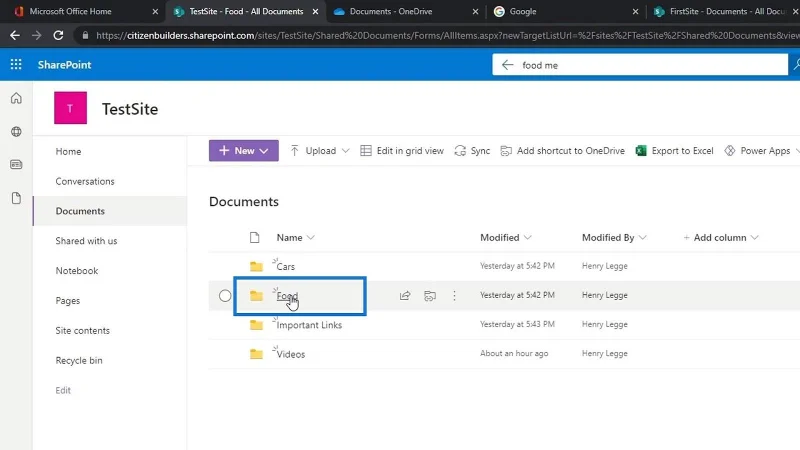This screenshot has height=450, width=800.
Task: Click the Power Apps toolbar button
Action: [x=757, y=151]
